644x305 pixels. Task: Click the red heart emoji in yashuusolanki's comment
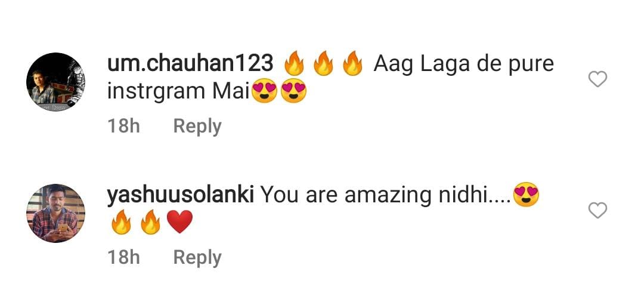(x=179, y=221)
